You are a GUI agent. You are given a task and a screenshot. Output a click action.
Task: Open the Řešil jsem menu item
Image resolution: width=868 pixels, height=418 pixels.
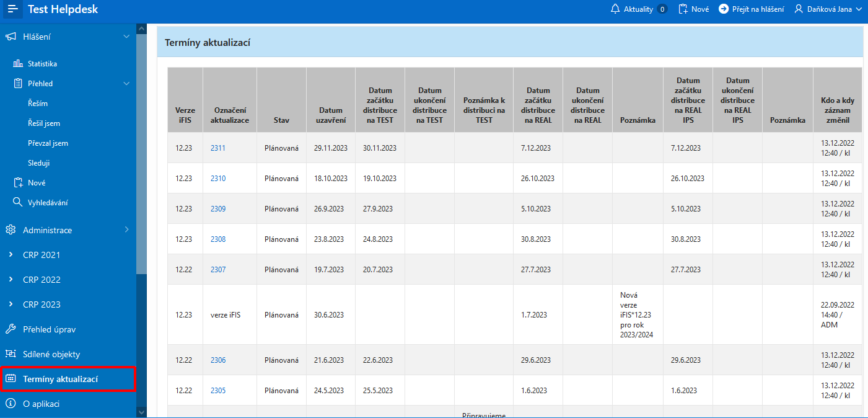[44, 123]
